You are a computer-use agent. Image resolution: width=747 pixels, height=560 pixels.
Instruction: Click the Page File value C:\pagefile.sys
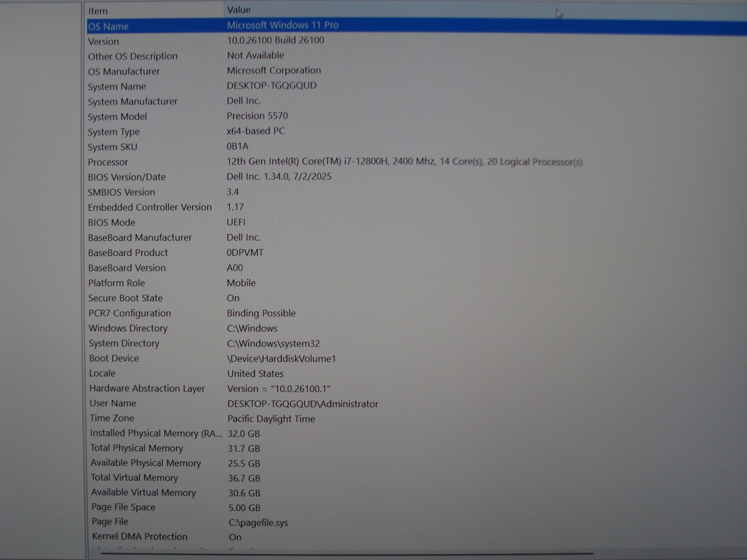258,523
